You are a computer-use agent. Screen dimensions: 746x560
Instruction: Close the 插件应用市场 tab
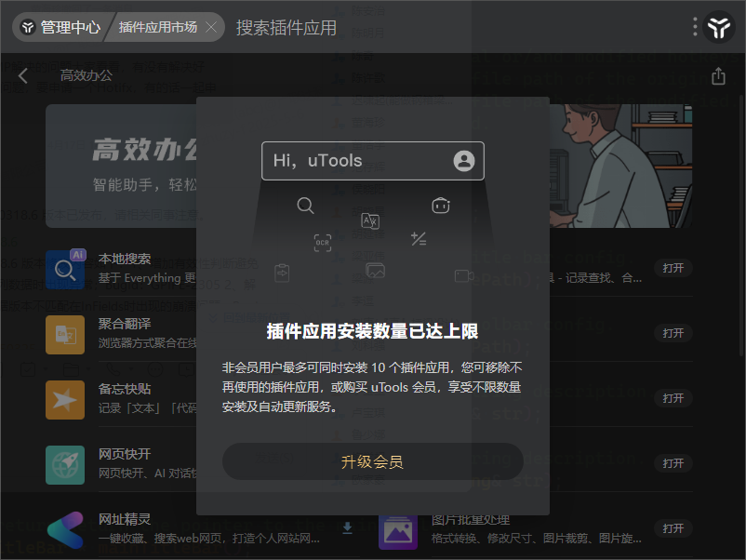pos(211,27)
